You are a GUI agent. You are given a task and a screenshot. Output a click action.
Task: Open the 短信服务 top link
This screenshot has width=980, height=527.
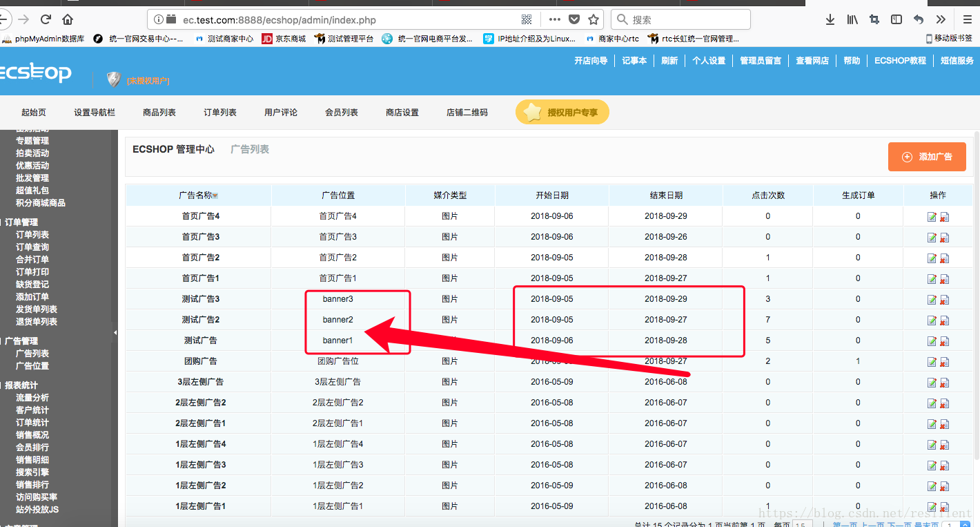point(957,61)
